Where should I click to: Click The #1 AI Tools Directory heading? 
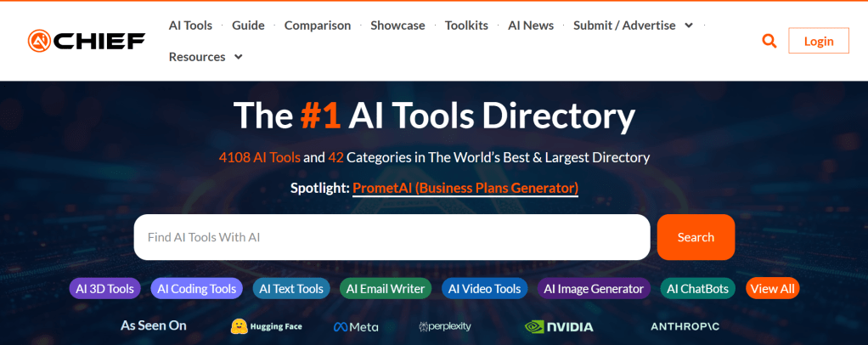[x=434, y=116]
